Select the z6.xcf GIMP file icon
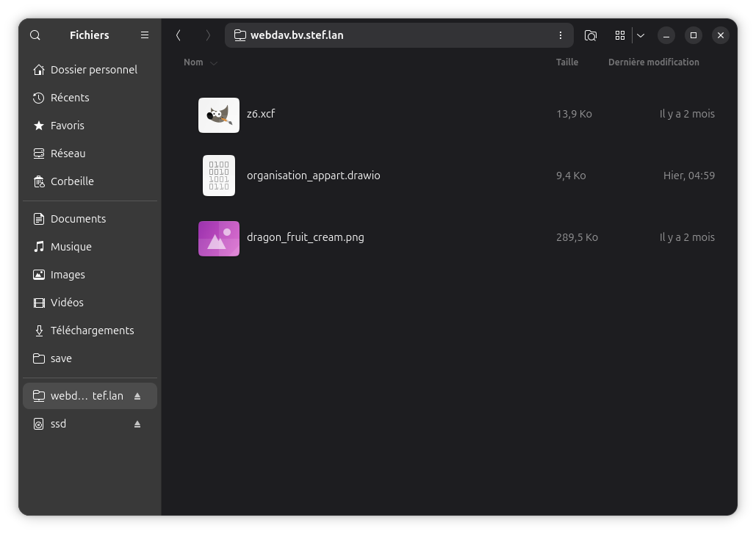Image resolution: width=756 pixels, height=534 pixels. coord(219,115)
